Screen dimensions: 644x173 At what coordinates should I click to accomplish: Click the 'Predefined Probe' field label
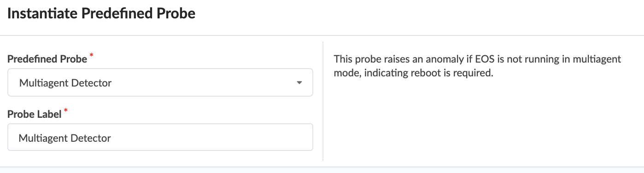coord(47,59)
